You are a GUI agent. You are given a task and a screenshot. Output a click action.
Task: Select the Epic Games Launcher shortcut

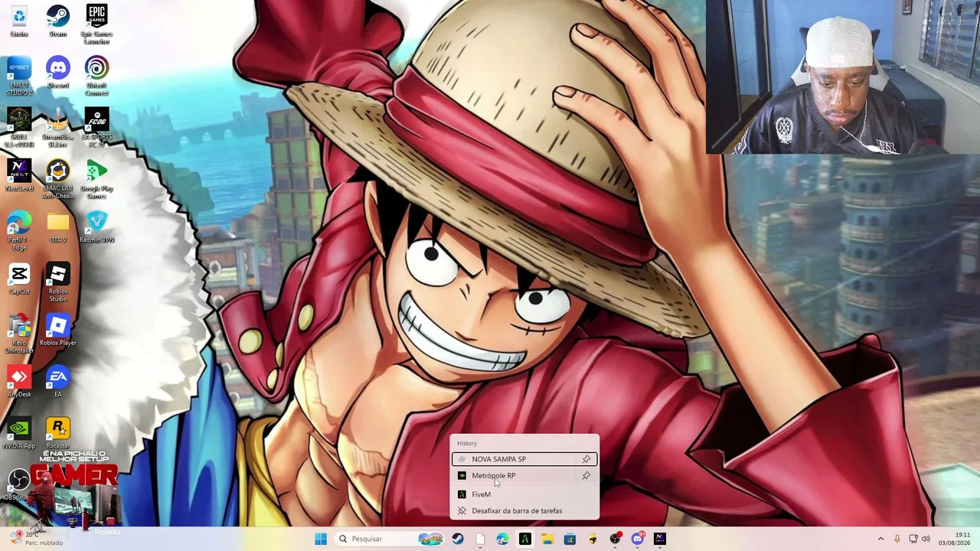pos(96,24)
